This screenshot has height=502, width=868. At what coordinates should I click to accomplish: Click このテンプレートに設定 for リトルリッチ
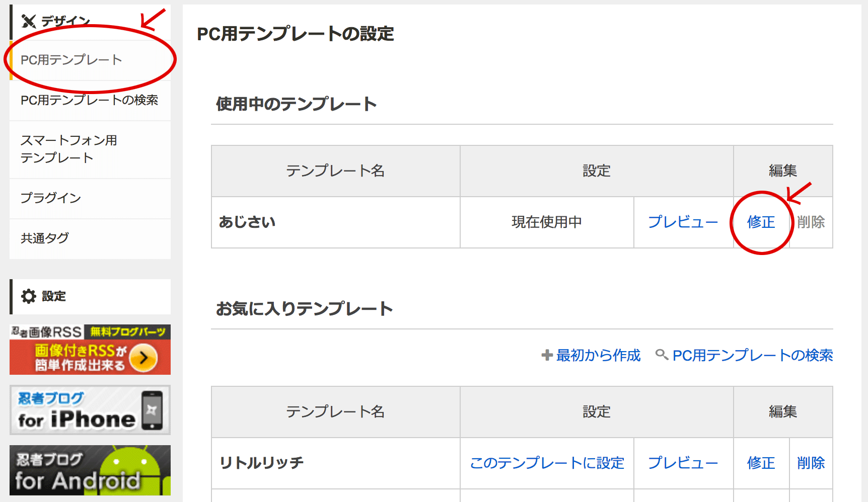point(547,463)
